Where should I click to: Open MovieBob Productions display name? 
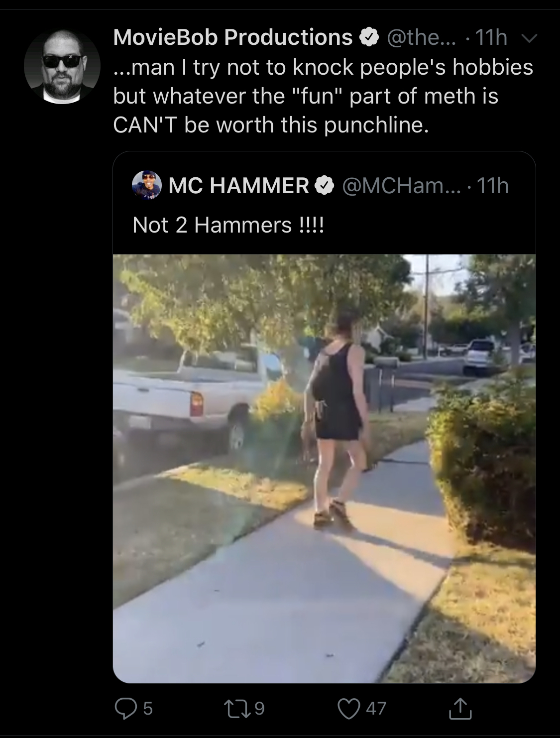coord(233,37)
